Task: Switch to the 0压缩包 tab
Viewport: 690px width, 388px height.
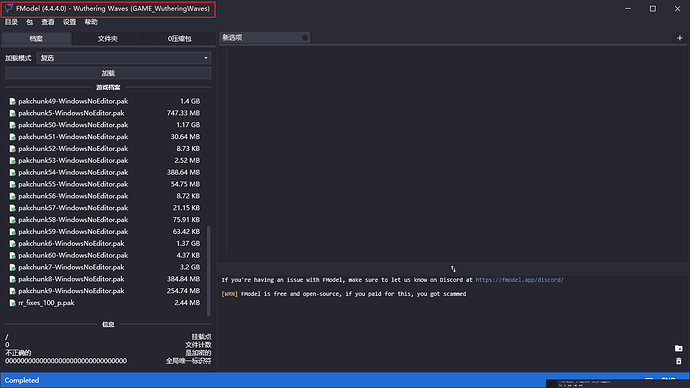Action: coord(180,39)
